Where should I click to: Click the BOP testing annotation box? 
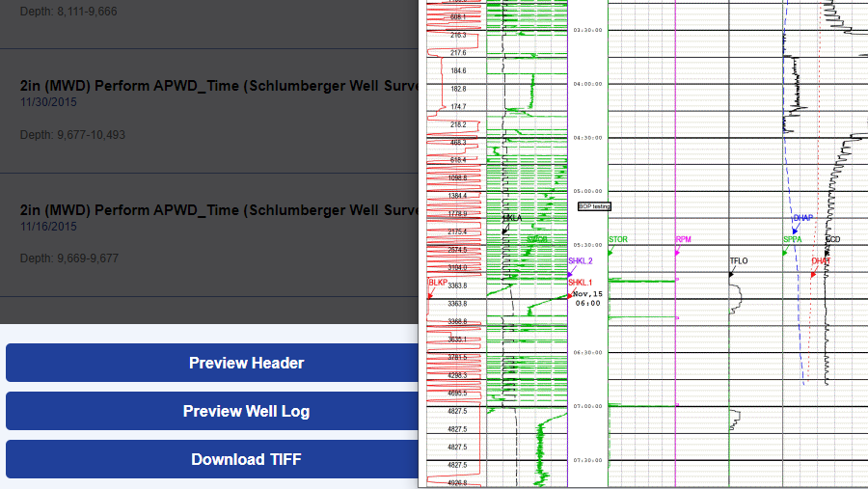coord(593,206)
